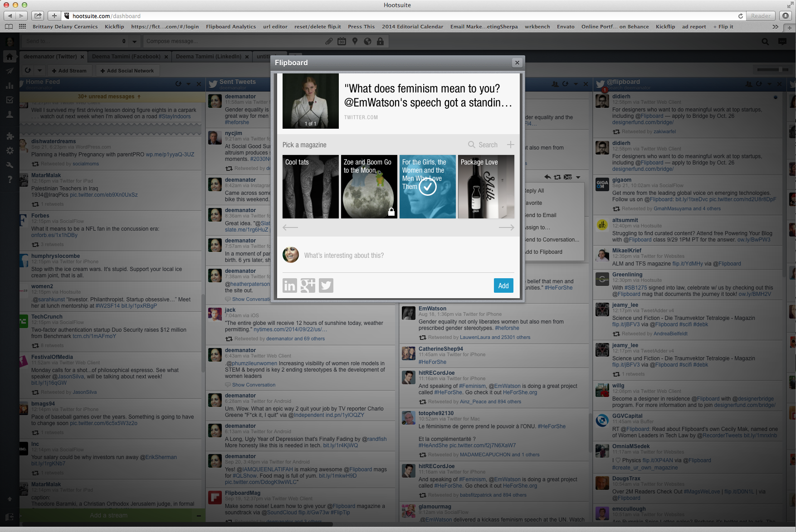
Task: Refresh all streams button
Action: 28,70
